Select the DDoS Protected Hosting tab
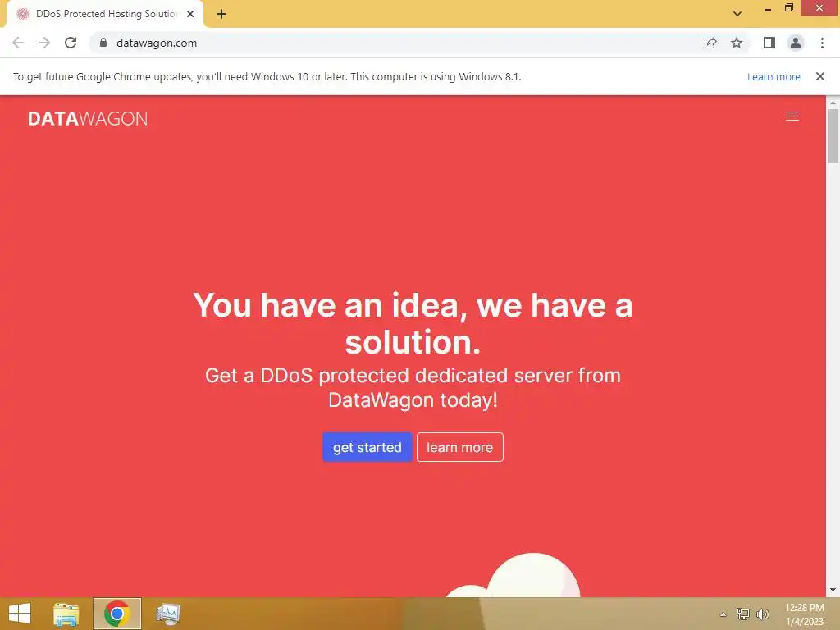This screenshot has height=630, width=840. tap(105, 14)
